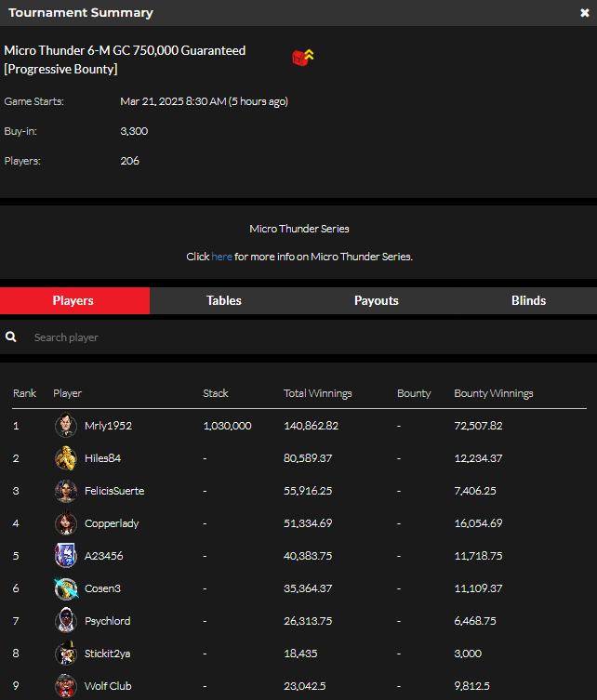Click the players count 206
This screenshot has width=597, height=700.
coord(130,161)
